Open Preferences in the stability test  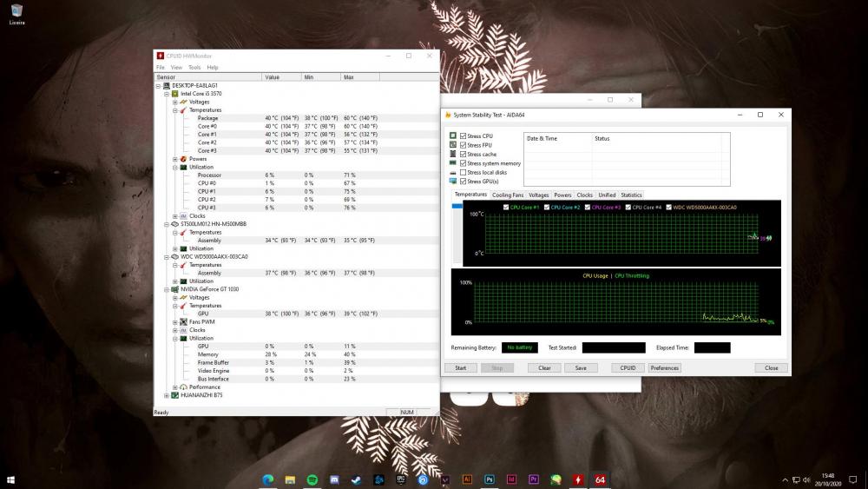coord(665,367)
